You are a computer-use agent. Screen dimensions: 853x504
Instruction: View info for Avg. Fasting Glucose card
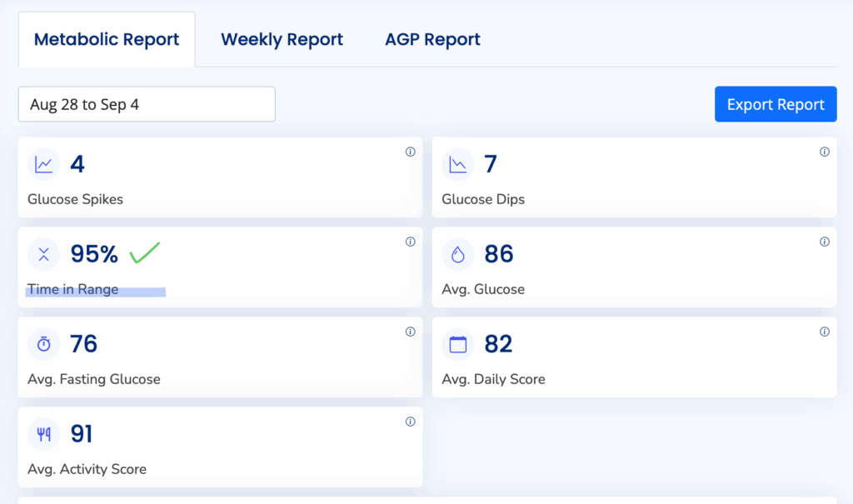click(x=410, y=332)
